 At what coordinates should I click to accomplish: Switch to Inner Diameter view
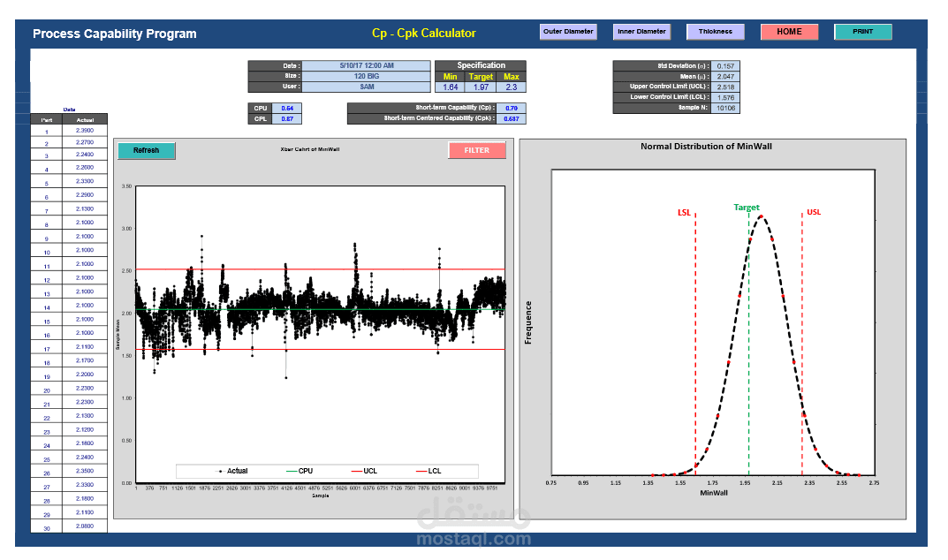(641, 32)
